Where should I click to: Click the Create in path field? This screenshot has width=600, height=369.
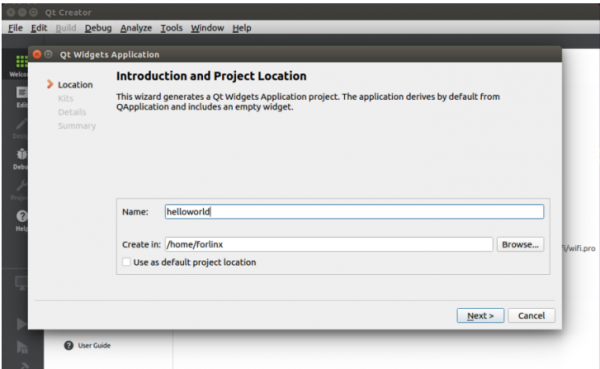tap(329, 245)
